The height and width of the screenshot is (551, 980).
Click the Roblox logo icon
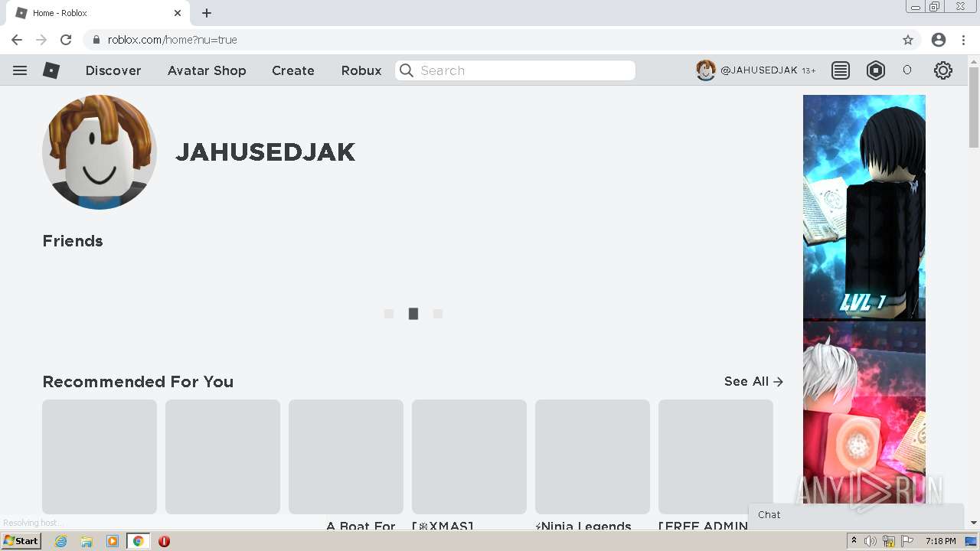51,70
